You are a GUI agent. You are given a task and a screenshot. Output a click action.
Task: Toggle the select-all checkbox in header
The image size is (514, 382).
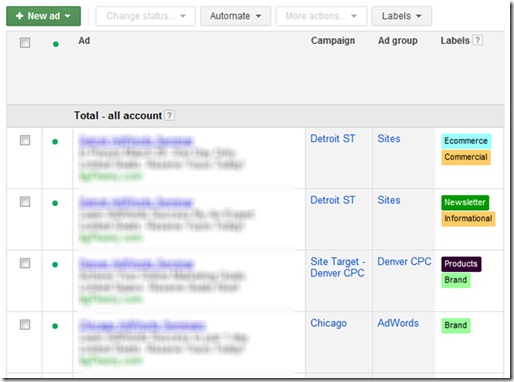coord(25,43)
